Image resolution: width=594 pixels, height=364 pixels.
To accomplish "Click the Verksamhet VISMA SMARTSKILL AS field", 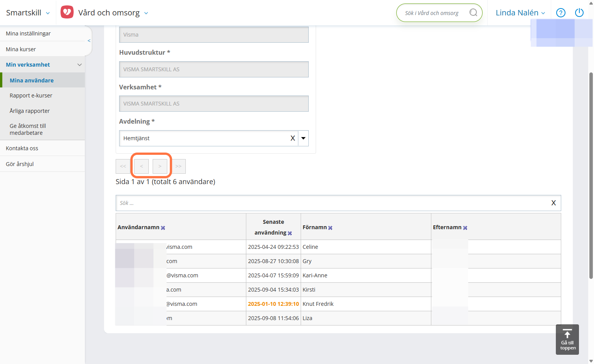I will tap(214, 104).
